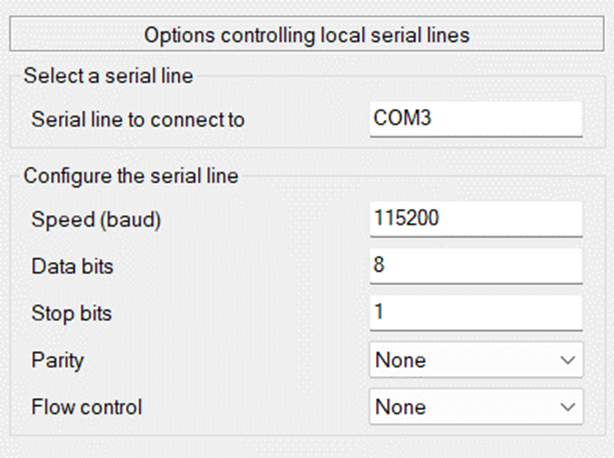Click the Parity label
This screenshot has width=614, height=458.
coord(58,360)
